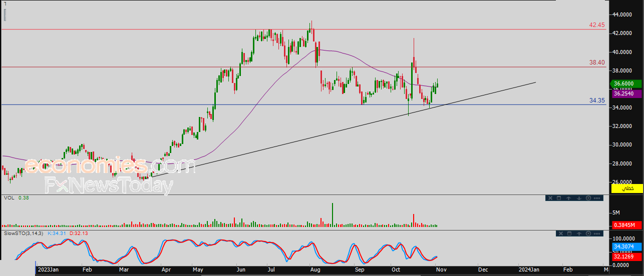Screen dimensions: 644x276
Task: Click the 26.0000 price axis label
Action: coord(622,182)
